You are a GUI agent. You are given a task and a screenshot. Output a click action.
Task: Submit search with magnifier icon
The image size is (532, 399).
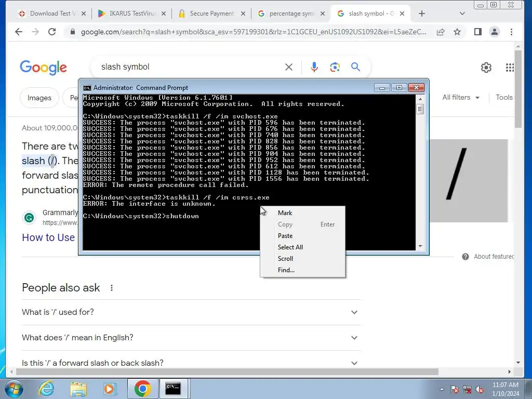[x=355, y=67]
